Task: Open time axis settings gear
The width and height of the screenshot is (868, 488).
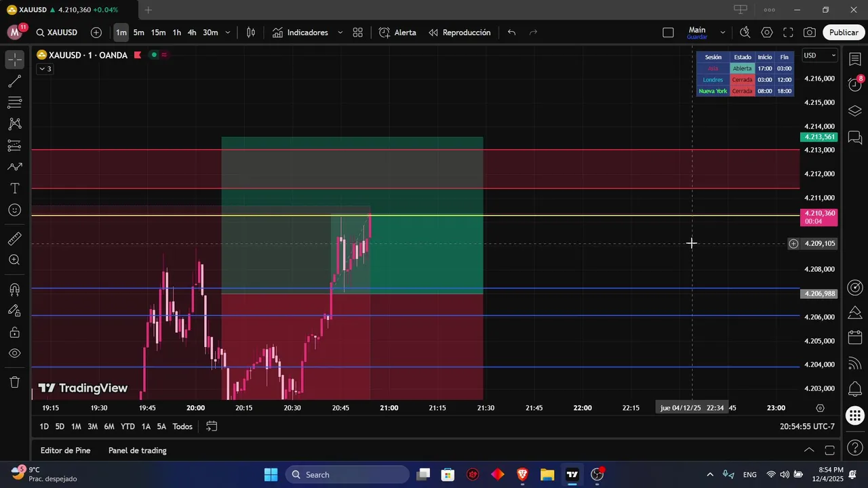Action: tap(820, 408)
